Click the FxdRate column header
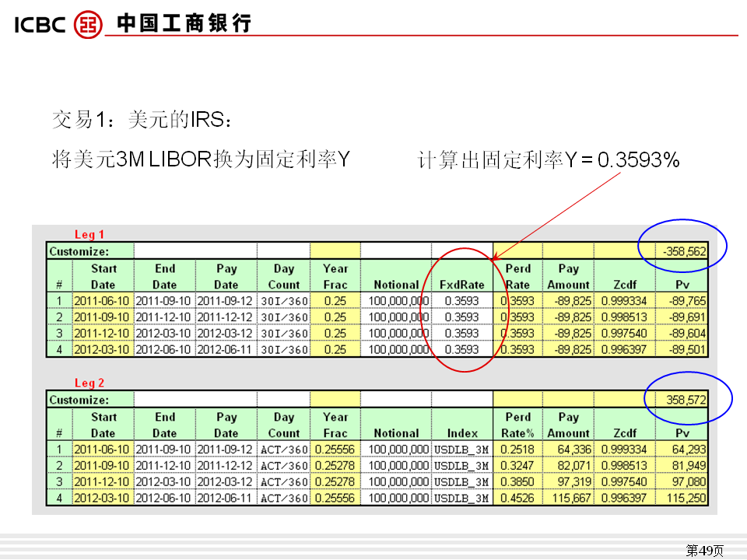Viewport: 747px width, 560px height. [x=462, y=285]
